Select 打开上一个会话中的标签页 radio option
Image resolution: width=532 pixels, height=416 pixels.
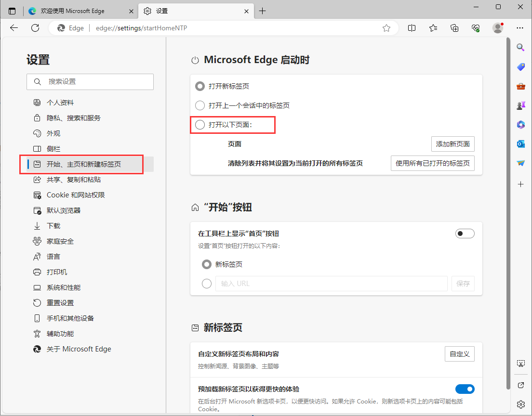coord(200,105)
